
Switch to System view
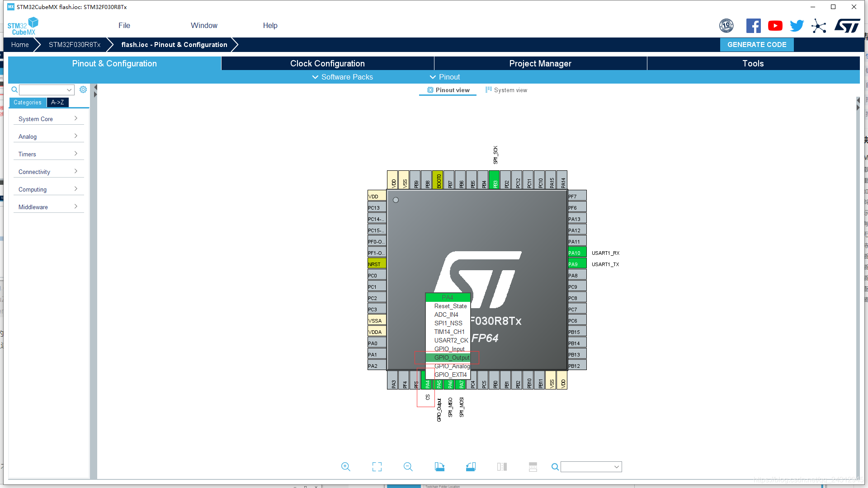click(506, 90)
